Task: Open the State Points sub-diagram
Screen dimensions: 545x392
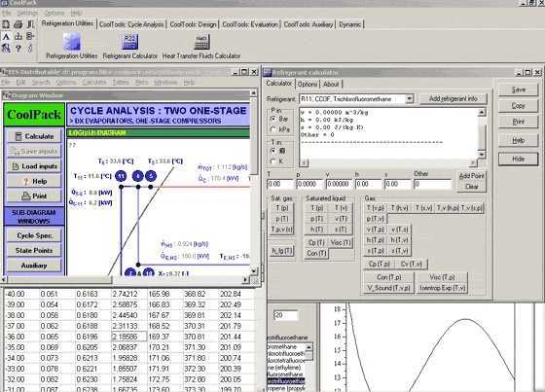Action: (34, 251)
